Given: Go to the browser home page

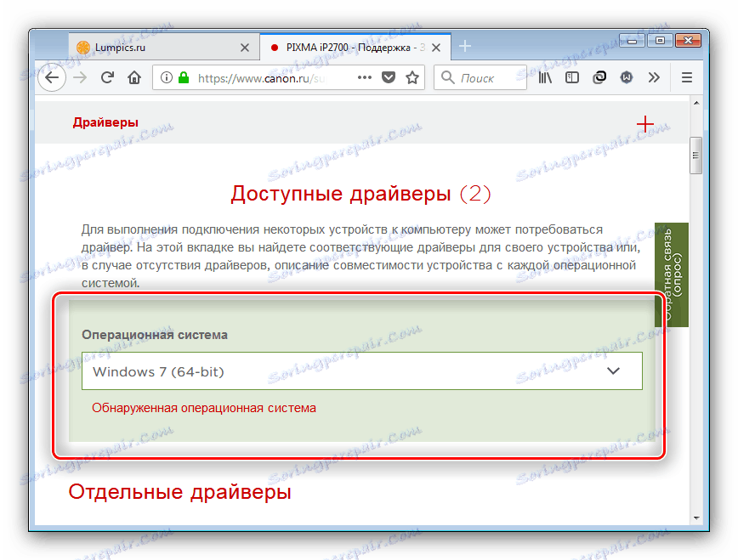Looking at the screenshot, I should pos(134,77).
